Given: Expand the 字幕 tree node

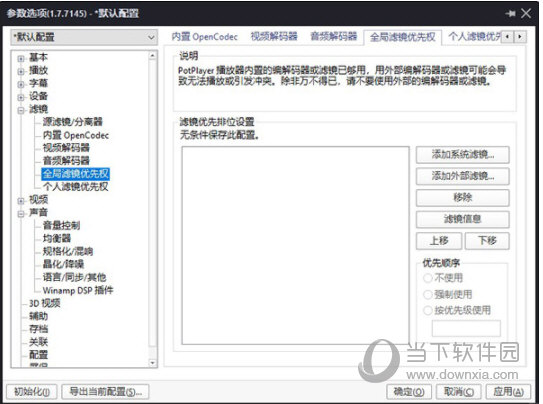Looking at the screenshot, I should (21, 84).
